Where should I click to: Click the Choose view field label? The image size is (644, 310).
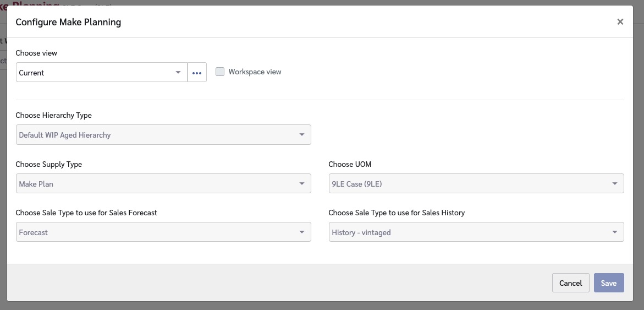[x=36, y=53]
